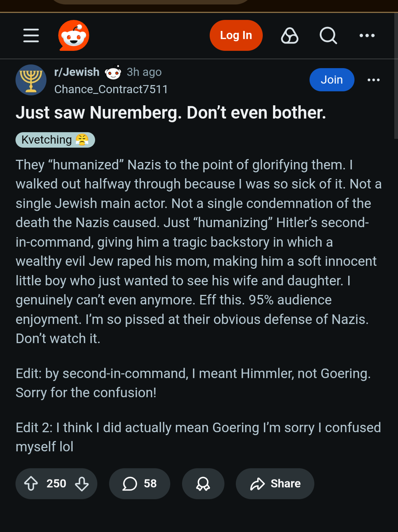
Task: Tap the search magnifier icon
Action: (328, 35)
